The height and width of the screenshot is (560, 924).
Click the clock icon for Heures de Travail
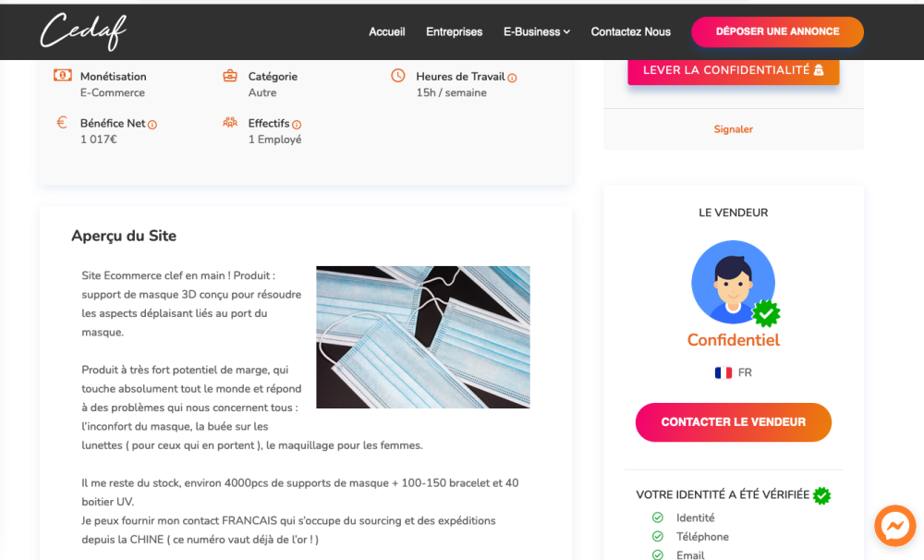(x=398, y=76)
